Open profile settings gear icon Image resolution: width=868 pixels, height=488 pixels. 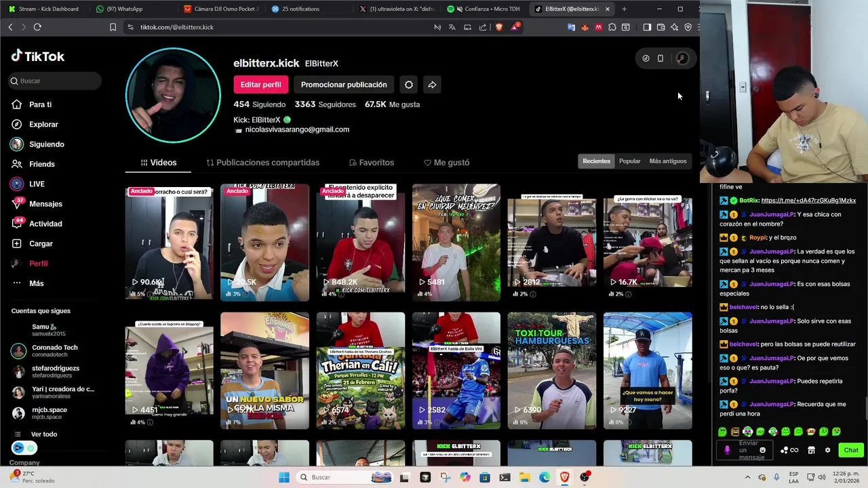point(409,85)
